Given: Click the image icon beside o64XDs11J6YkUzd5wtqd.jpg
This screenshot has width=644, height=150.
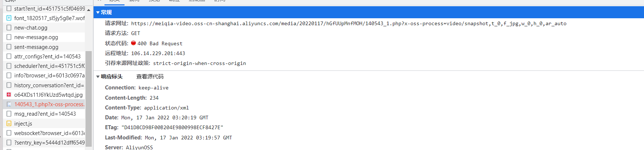Looking at the screenshot, I should click(9, 95).
